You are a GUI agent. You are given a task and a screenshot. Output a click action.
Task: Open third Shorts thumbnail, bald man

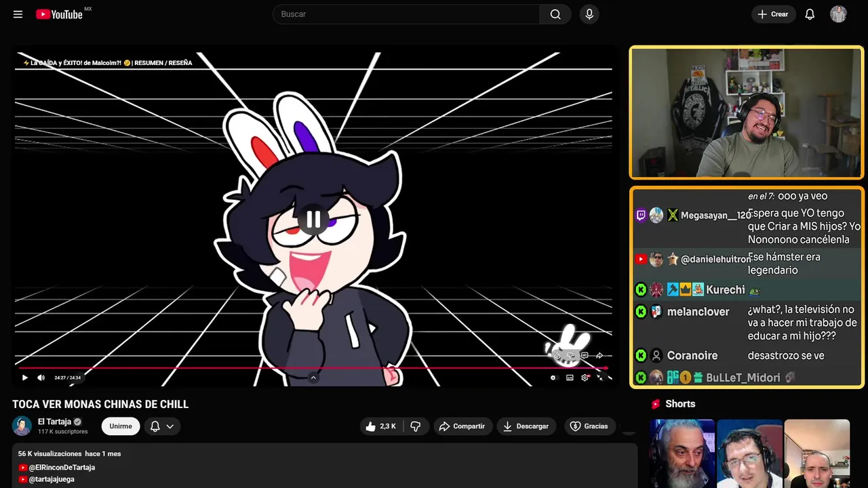[x=816, y=453]
